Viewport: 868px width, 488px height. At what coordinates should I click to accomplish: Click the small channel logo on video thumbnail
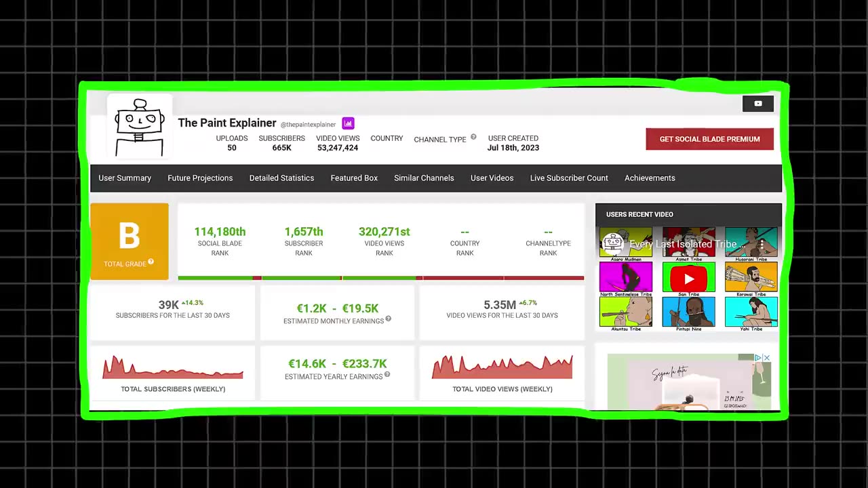[612, 243]
